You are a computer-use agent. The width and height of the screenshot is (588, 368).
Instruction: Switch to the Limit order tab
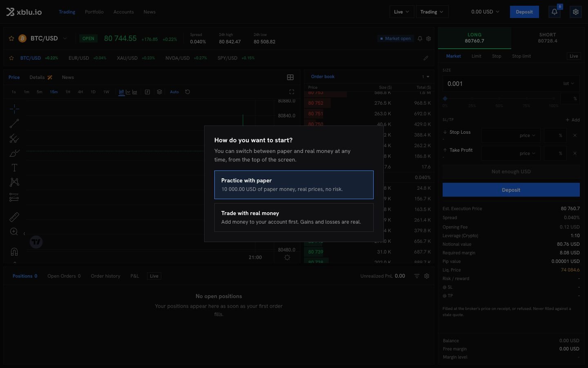click(x=477, y=56)
